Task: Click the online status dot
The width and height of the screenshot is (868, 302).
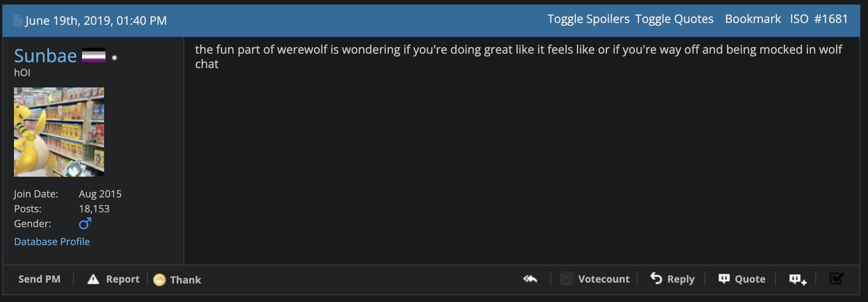Action: [114, 57]
